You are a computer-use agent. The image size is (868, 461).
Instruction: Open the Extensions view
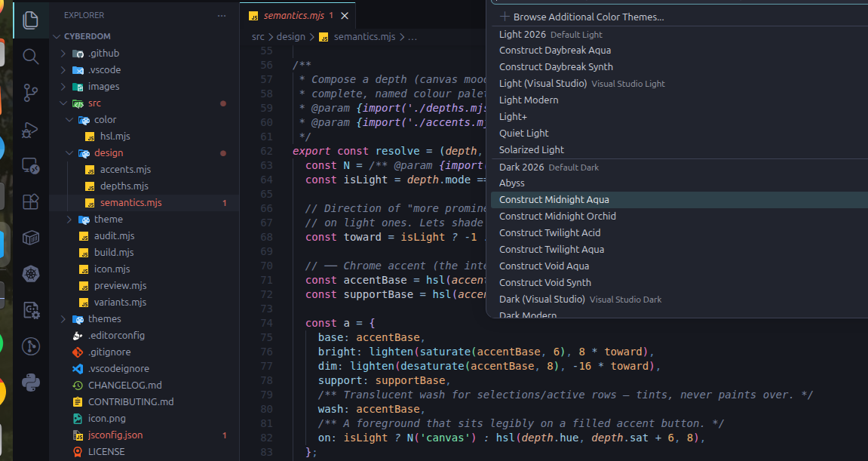(30, 201)
